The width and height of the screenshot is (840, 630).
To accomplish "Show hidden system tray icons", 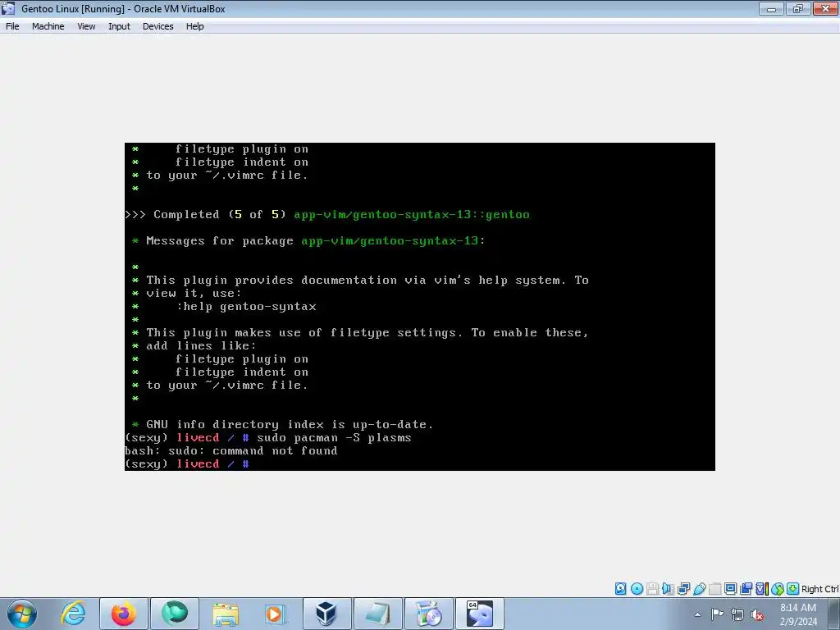I will [x=697, y=614].
